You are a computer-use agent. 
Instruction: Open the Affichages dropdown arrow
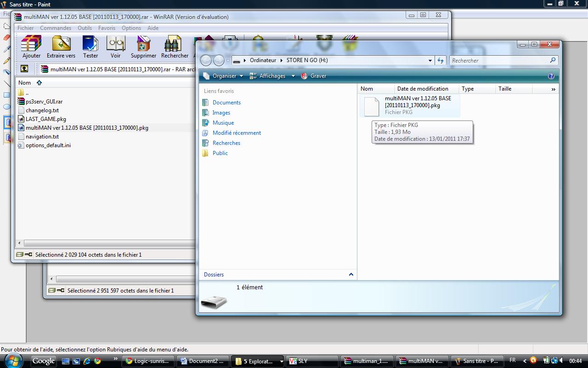pyautogui.click(x=293, y=76)
